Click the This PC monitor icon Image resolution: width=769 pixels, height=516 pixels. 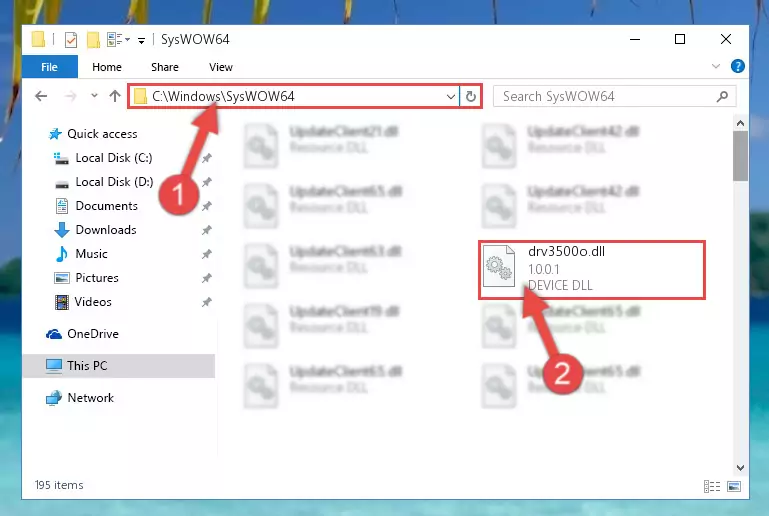pos(54,366)
